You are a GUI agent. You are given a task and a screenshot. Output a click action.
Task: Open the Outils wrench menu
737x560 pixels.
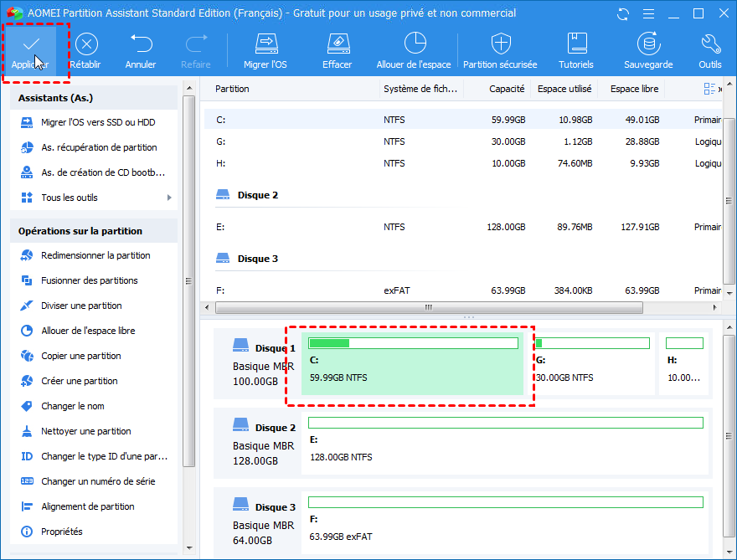tap(710, 44)
